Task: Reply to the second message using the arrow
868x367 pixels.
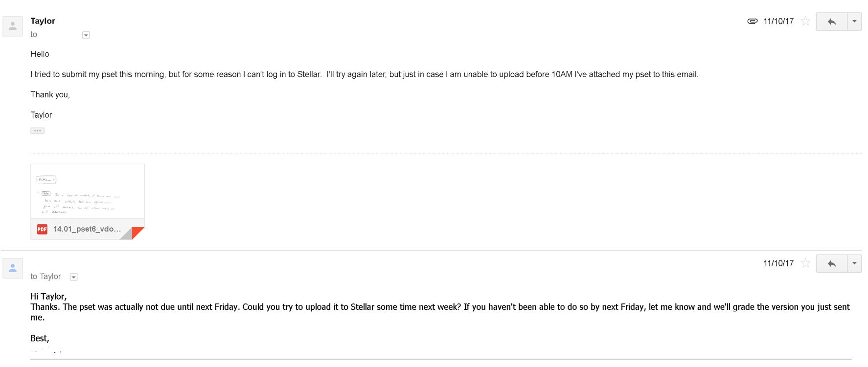Action: click(x=831, y=263)
